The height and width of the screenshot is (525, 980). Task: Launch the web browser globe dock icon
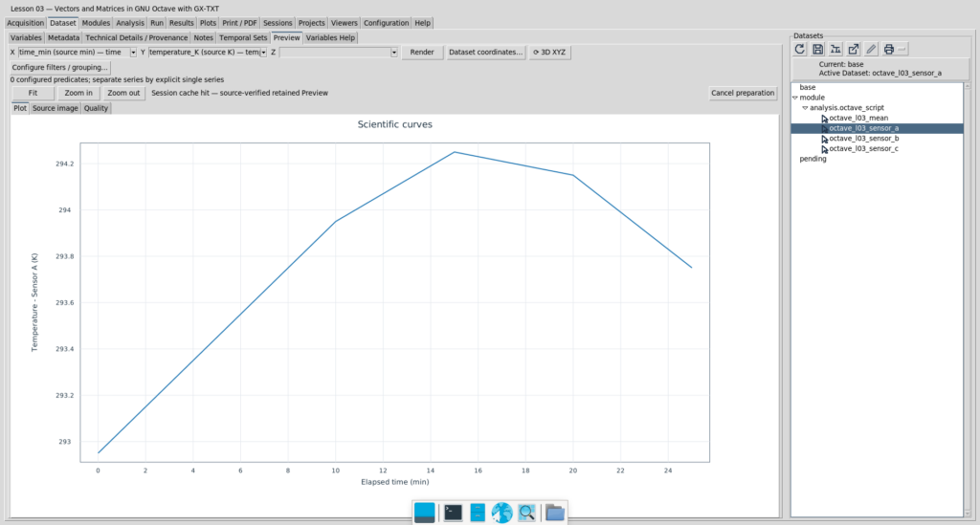point(501,513)
